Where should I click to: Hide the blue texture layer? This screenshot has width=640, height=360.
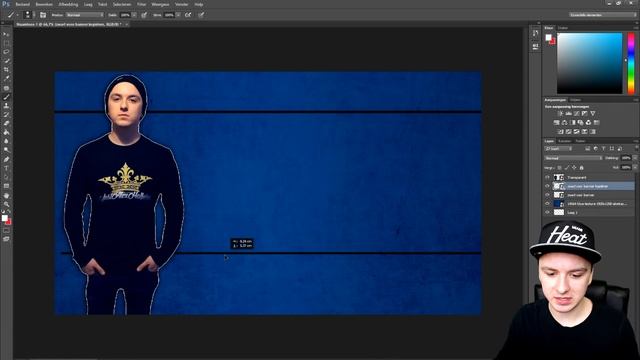(x=547, y=204)
